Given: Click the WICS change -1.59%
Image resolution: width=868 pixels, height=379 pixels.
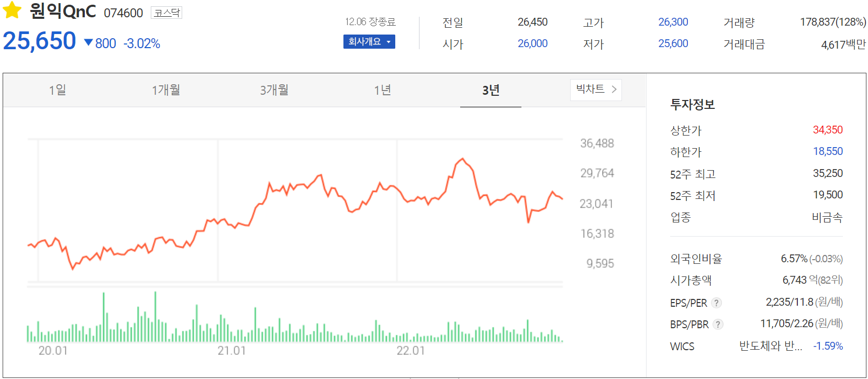Looking at the screenshot, I should tap(828, 346).
